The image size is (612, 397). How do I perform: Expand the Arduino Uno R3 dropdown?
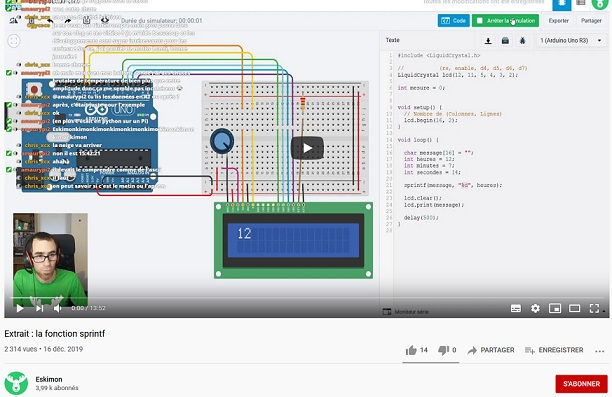tap(570, 40)
